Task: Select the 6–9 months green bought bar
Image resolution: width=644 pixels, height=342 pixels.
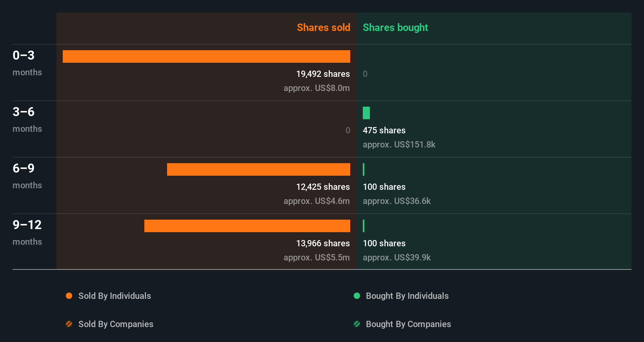Action: [x=364, y=169]
